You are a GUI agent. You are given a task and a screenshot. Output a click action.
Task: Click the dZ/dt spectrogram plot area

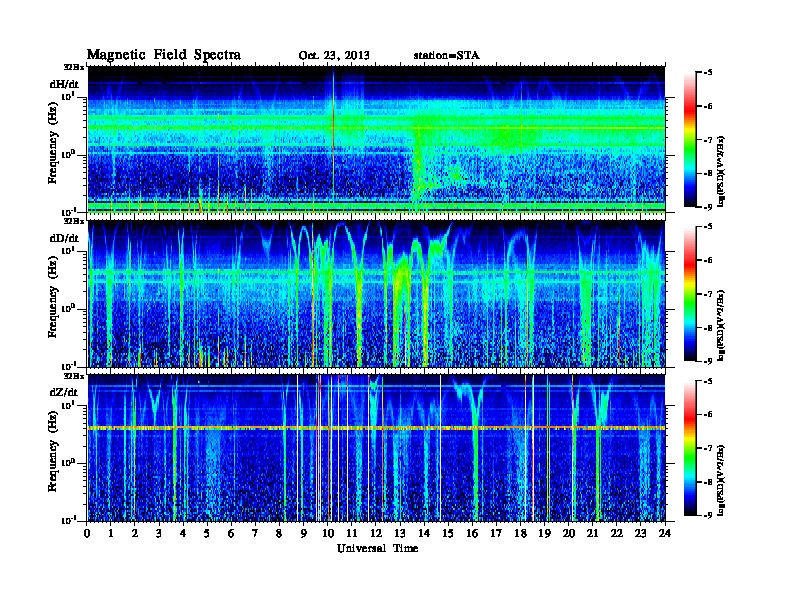376,448
